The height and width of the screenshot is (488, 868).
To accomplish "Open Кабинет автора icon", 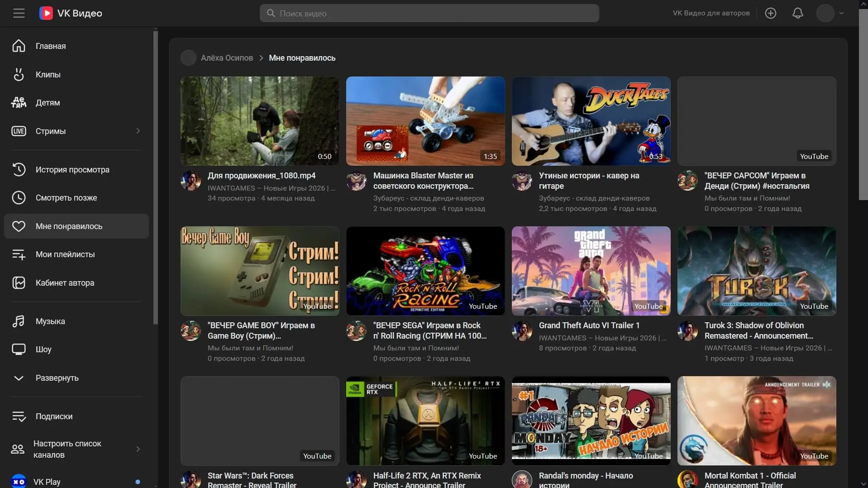I will [19, 282].
